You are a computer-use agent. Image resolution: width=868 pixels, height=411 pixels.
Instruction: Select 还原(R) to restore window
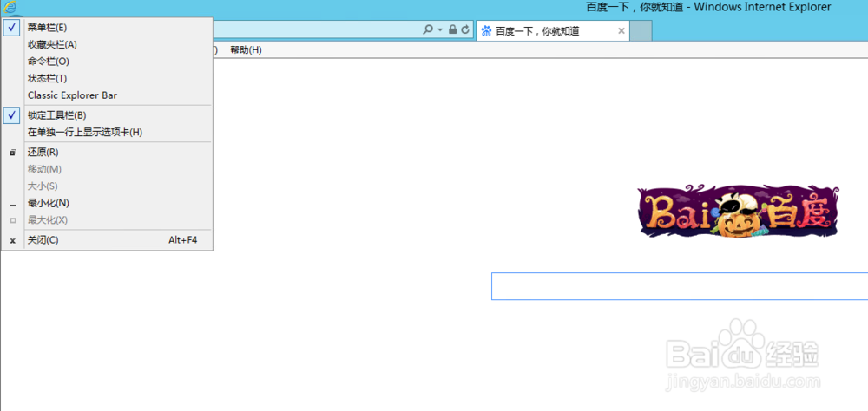[107, 152]
